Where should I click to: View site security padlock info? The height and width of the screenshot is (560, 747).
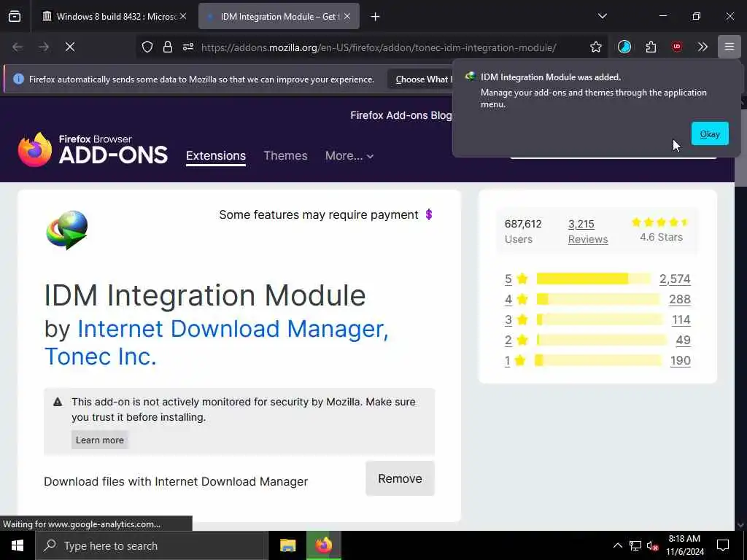pos(167,47)
